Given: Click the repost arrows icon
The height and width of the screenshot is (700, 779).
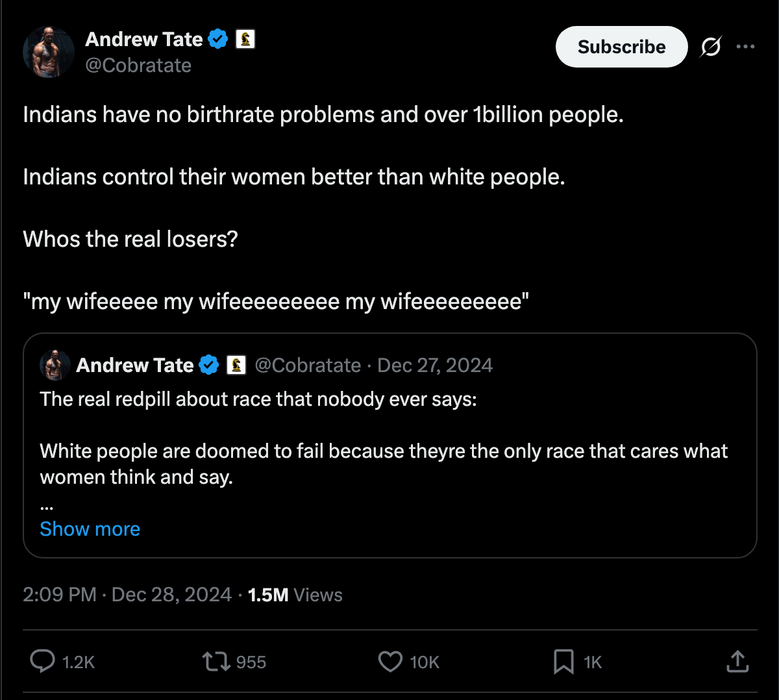Looking at the screenshot, I should tap(216, 662).
